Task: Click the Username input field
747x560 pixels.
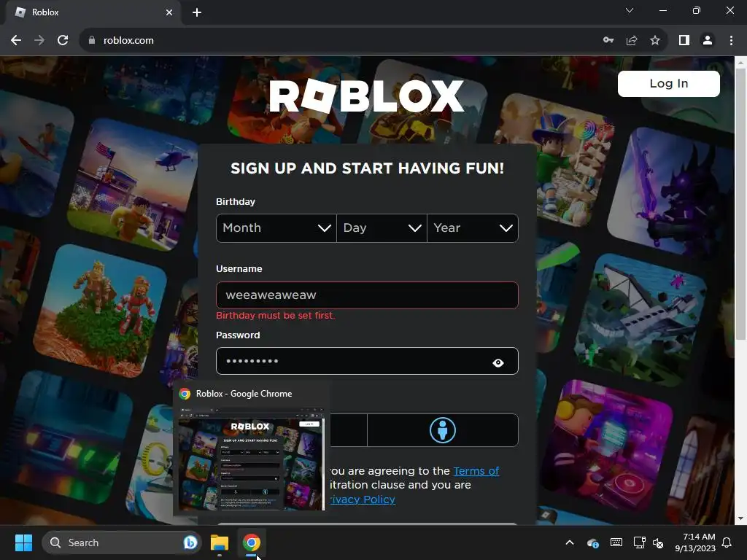Action: [x=367, y=295]
